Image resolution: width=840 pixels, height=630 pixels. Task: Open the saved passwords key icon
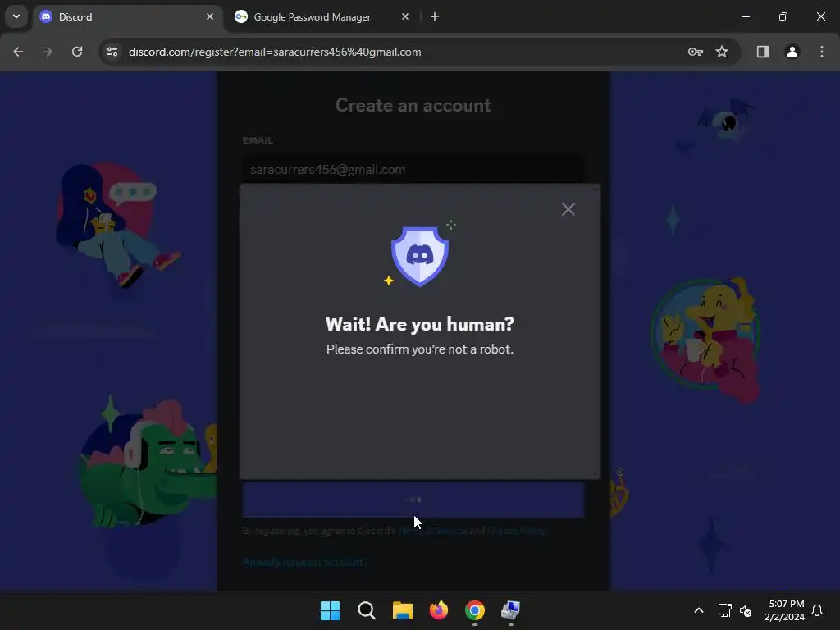pyautogui.click(x=696, y=52)
